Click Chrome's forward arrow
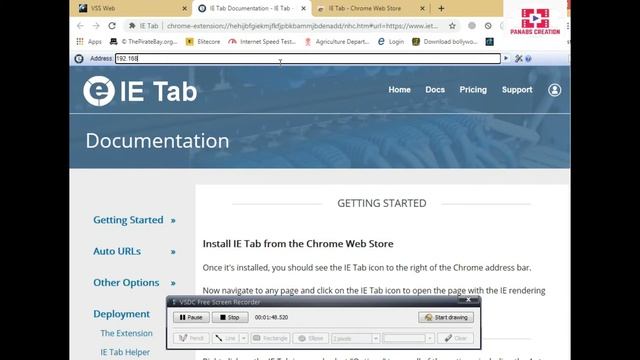The image size is (640, 360). point(96,26)
